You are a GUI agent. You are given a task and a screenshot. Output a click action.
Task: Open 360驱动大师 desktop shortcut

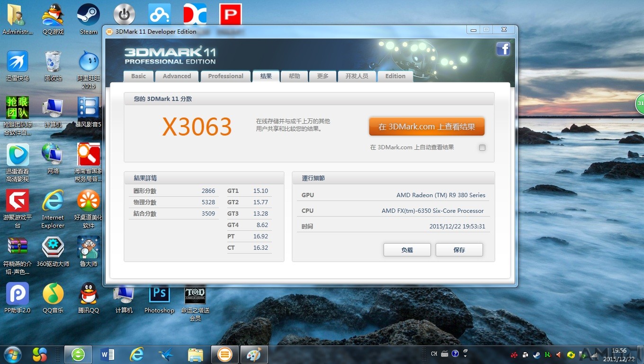53,252
